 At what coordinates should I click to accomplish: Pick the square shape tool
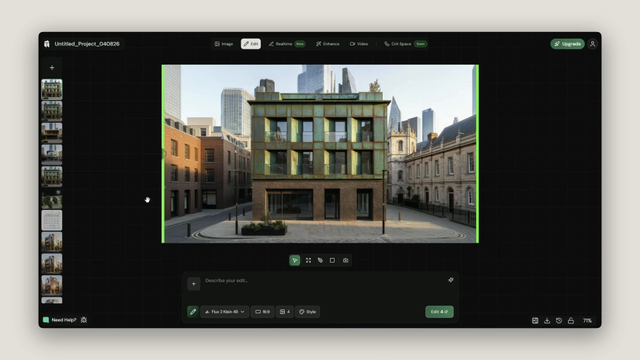pos(332,260)
